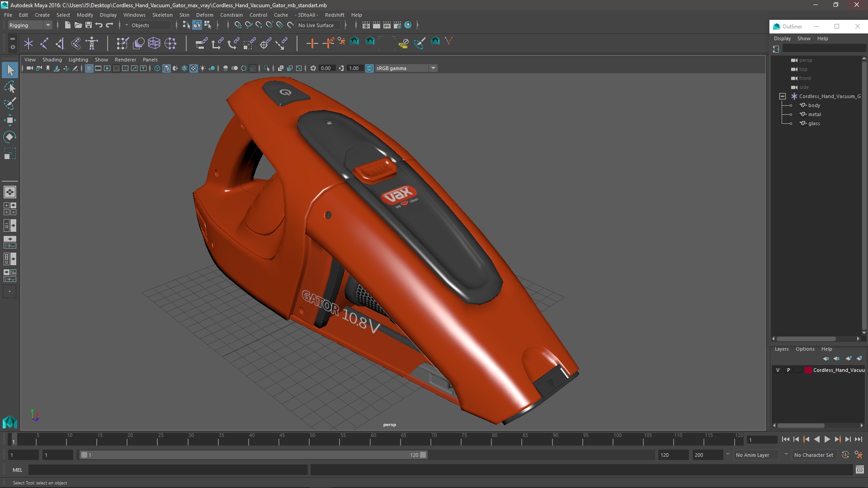Open the Render Settings icon
This screenshot has width=868, height=488.
[397, 25]
